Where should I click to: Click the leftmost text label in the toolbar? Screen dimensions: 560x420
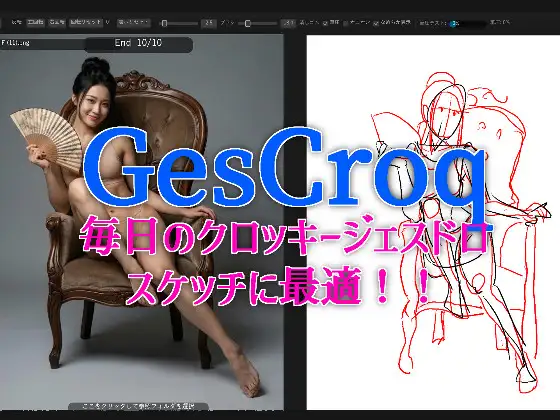tap(16, 22)
